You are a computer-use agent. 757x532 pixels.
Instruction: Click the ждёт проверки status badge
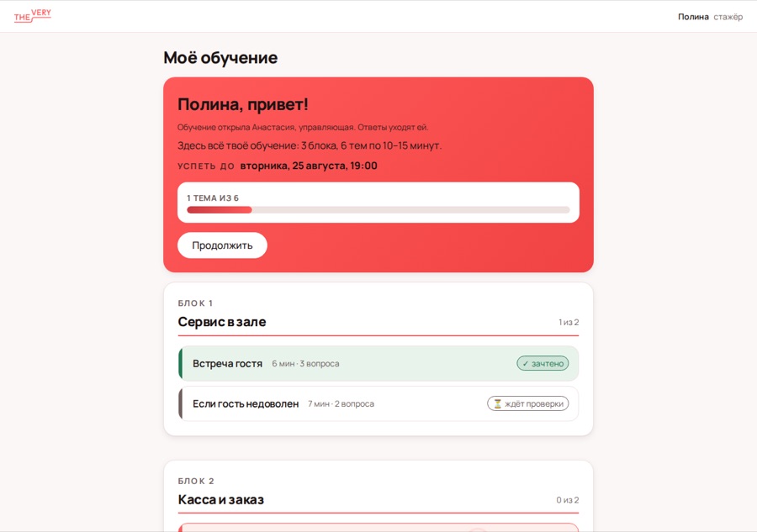coord(527,403)
